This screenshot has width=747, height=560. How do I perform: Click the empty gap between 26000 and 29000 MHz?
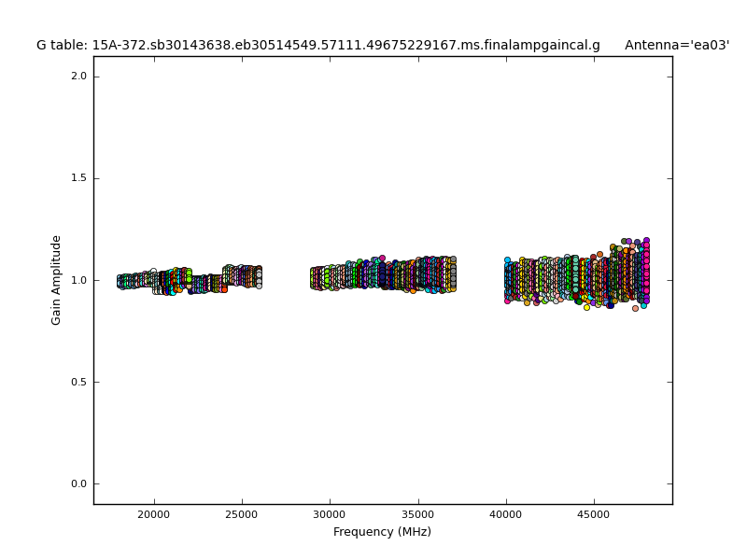tap(286, 280)
